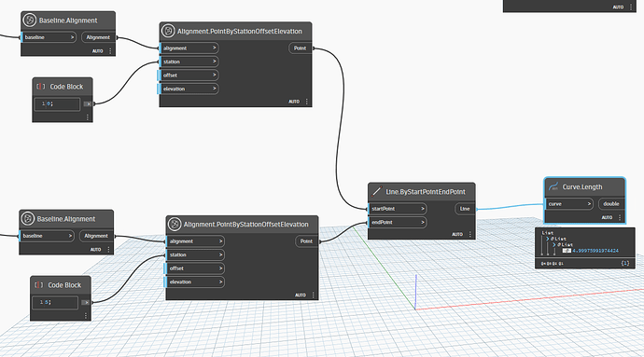Viewport: 644px width, 357px height.
Task: Open top Baseline.Alignment three-dot menu
Action: point(110,51)
